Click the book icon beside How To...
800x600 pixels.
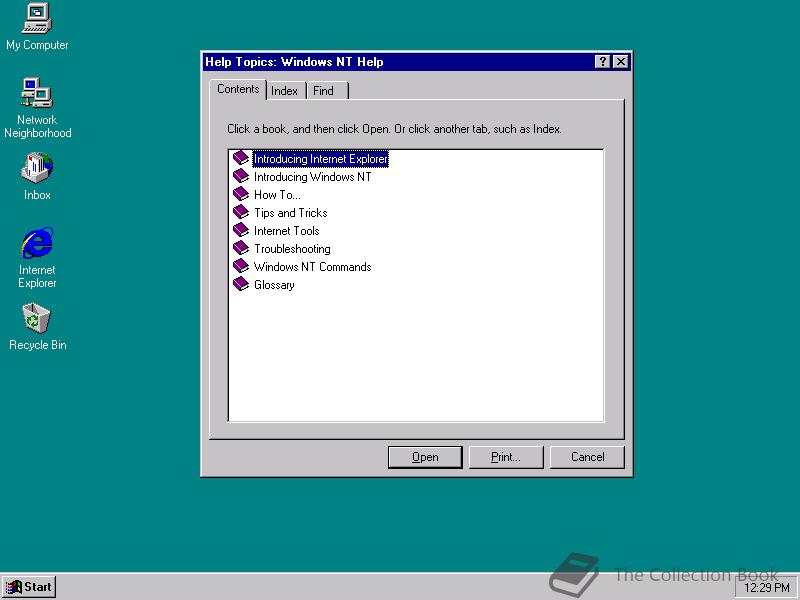[241, 194]
